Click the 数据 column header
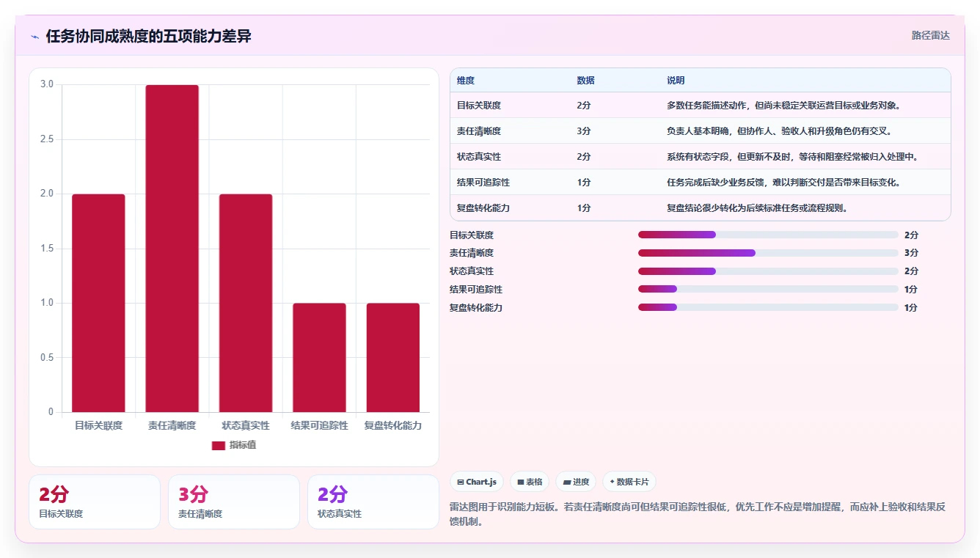 click(x=585, y=81)
